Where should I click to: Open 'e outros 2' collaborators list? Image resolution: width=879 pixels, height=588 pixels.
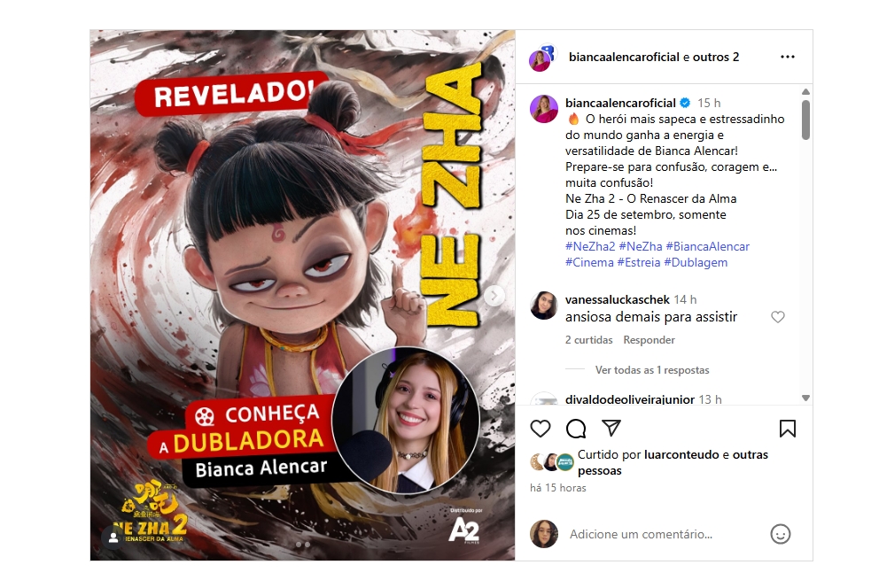pos(711,58)
